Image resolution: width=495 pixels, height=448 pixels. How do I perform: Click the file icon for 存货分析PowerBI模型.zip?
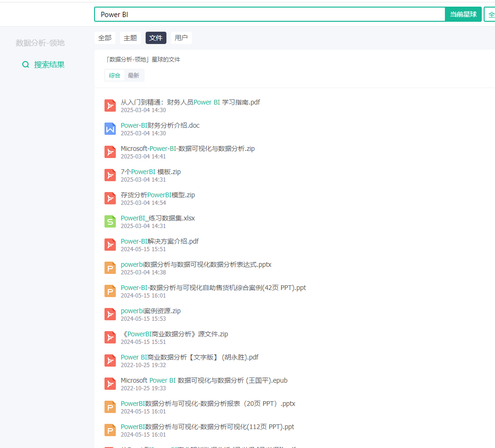(110, 198)
